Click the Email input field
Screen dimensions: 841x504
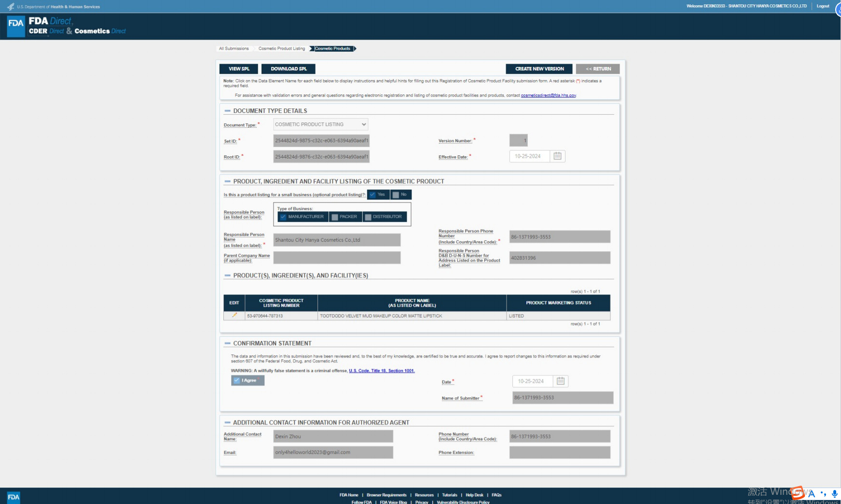(333, 452)
